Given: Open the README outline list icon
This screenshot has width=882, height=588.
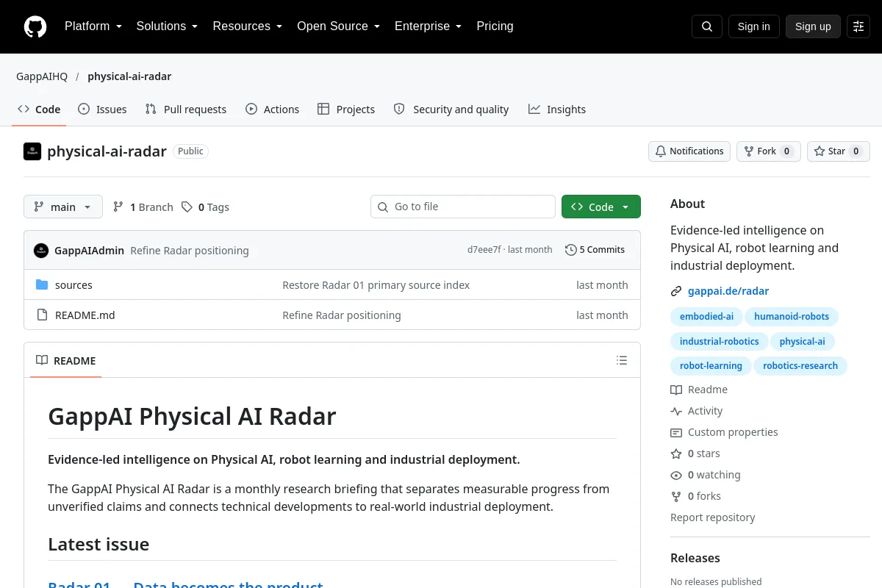Looking at the screenshot, I should 622,360.
